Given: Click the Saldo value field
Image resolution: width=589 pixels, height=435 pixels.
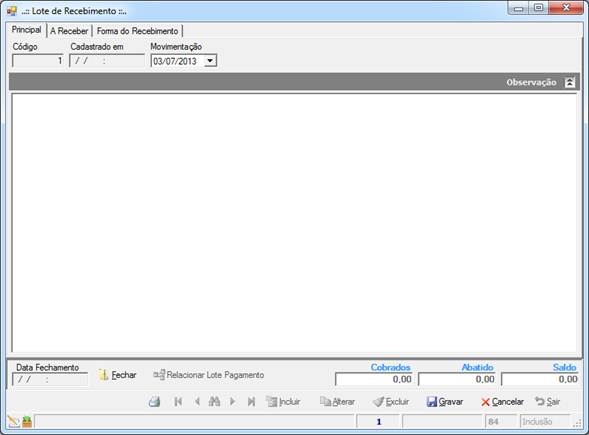Looking at the screenshot, I should point(540,379).
